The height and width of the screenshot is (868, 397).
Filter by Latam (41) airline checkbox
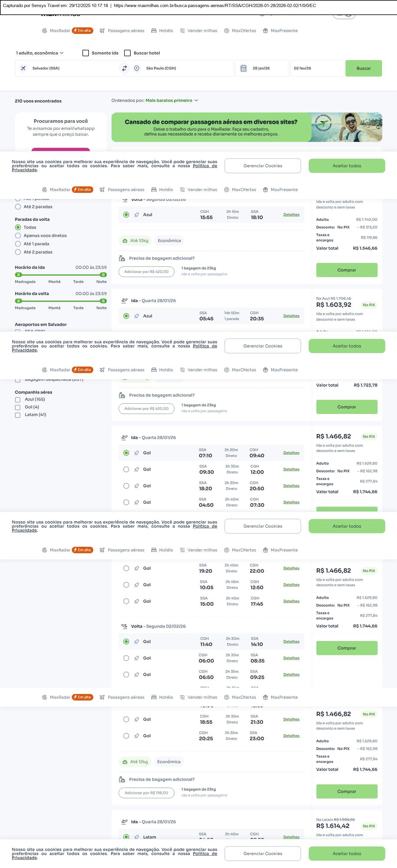(18, 415)
